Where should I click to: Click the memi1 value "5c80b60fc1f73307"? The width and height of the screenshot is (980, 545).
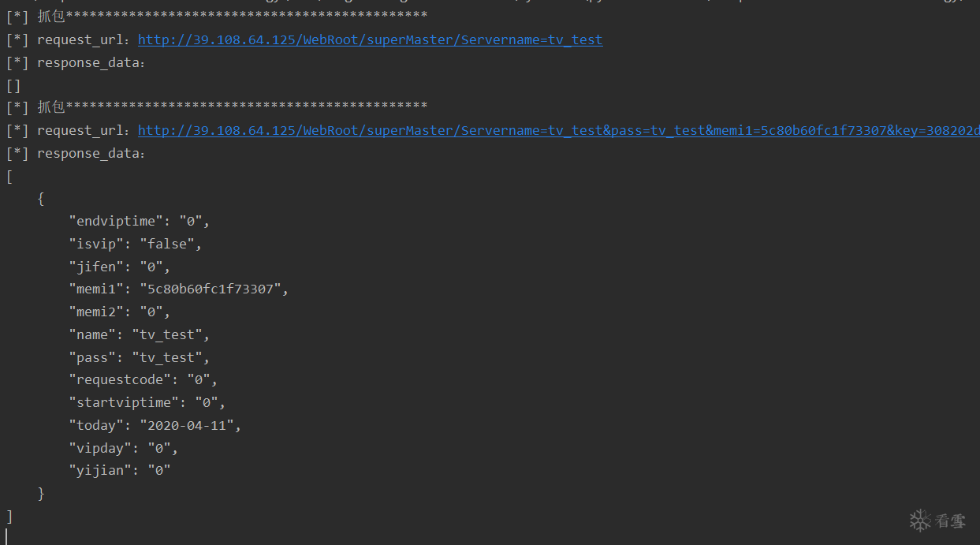211,289
